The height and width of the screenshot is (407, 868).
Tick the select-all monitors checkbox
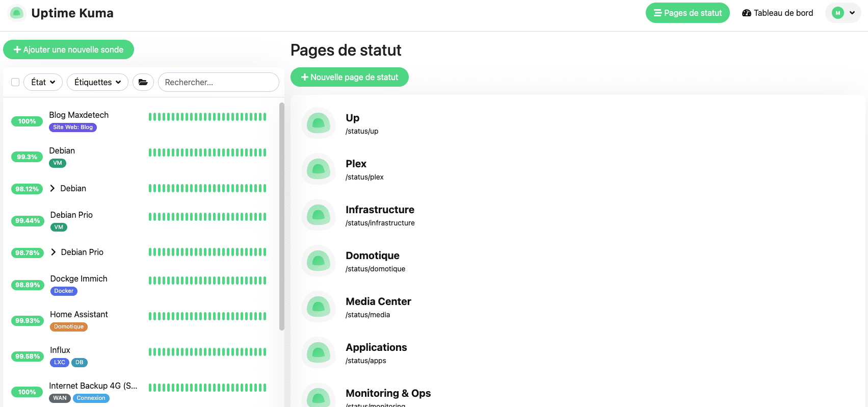(x=15, y=82)
